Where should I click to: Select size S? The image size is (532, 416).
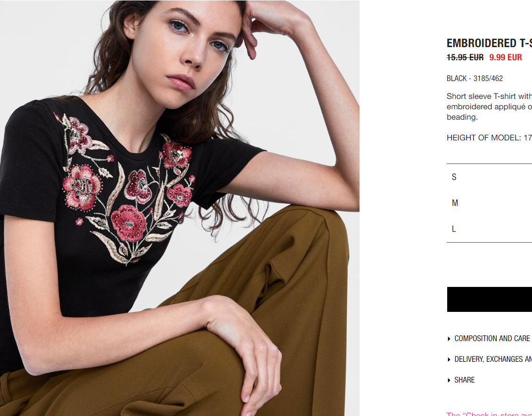(489, 177)
